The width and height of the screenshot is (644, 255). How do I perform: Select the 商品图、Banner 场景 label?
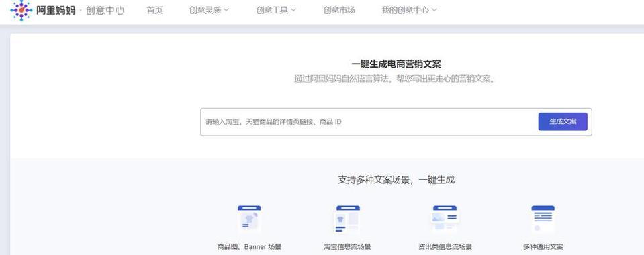coord(249,247)
